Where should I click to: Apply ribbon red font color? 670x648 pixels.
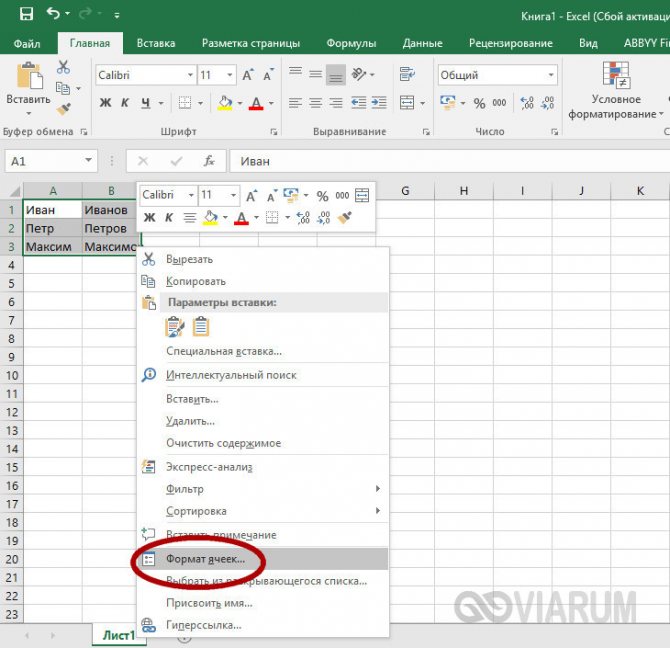coord(256,103)
